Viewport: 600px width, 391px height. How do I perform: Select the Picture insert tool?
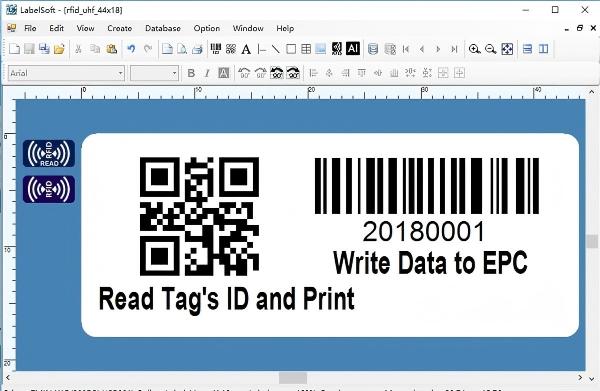click(321, 49)
